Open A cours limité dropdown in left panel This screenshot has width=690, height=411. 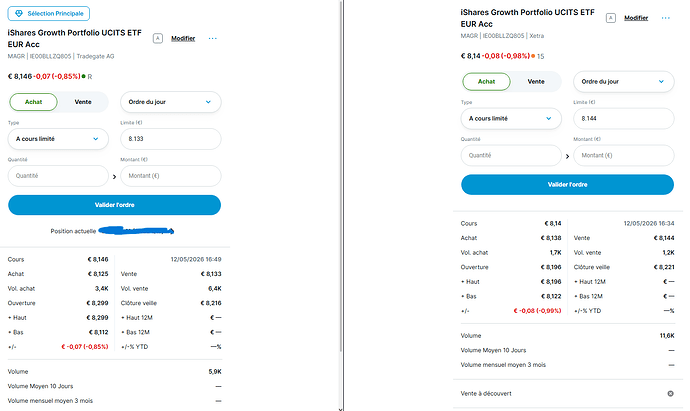58,139
